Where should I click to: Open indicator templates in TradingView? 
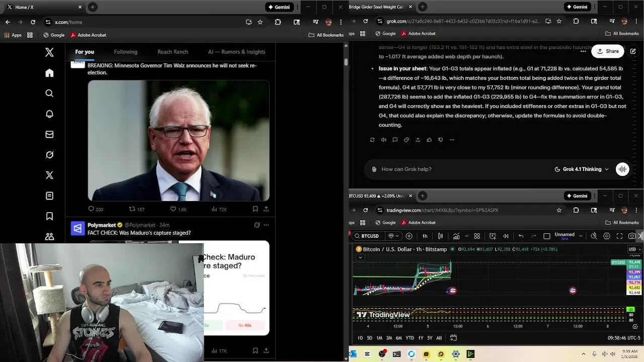[x=477, y=236]
